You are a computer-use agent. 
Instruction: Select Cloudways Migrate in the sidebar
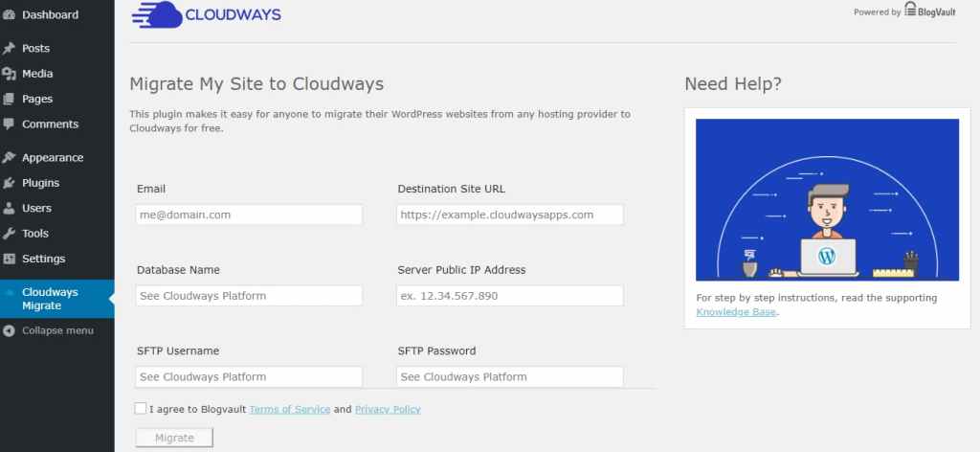56,299
